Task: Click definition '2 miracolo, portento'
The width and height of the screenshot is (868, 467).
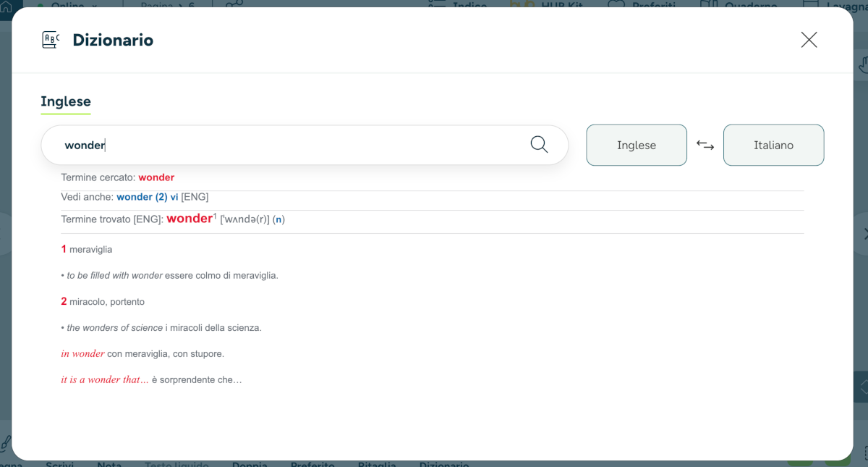Action: point(103,301)
